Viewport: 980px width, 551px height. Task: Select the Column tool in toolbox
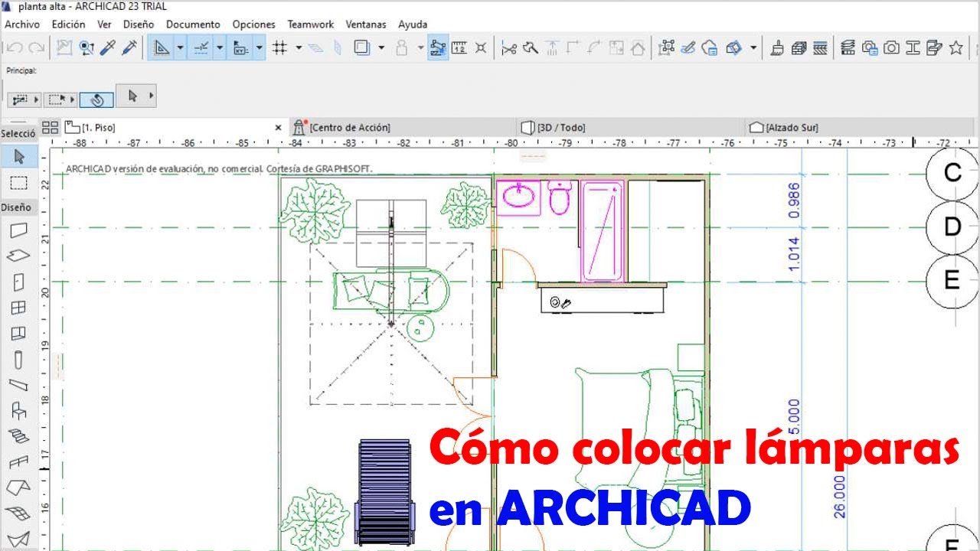tap(18, 359)
